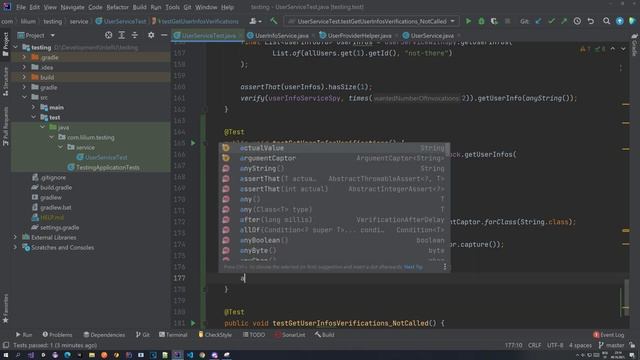The image size is (640, 360).
Task: Expand the build folder
Action: click(24, 77)
